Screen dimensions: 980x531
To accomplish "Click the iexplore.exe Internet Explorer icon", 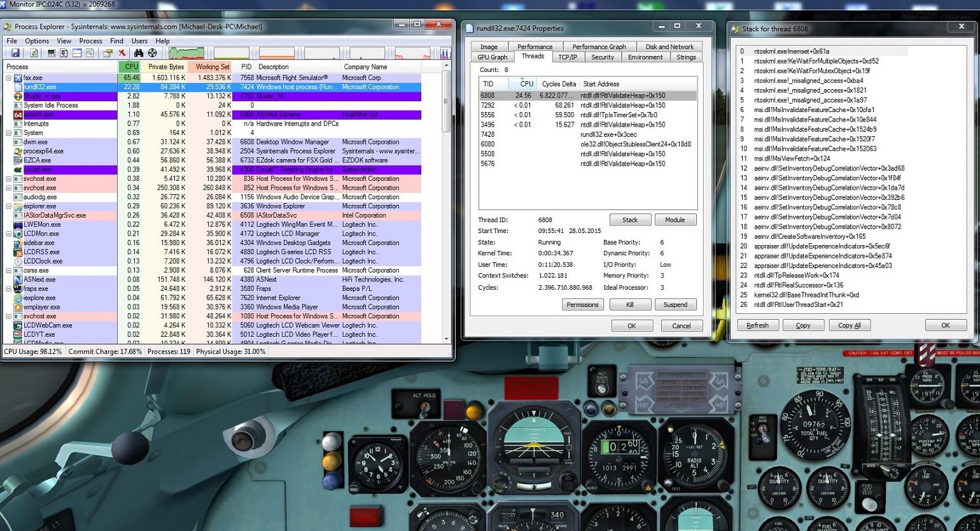I will [18, 298].
